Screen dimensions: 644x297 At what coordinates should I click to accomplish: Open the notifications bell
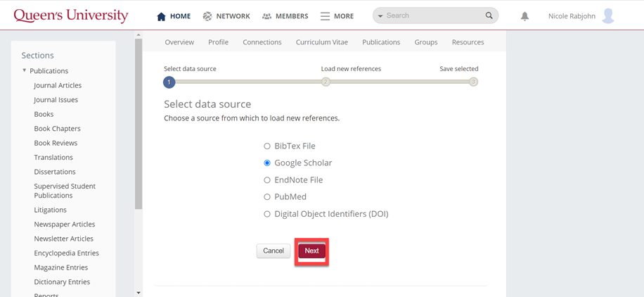pos(524,16)
